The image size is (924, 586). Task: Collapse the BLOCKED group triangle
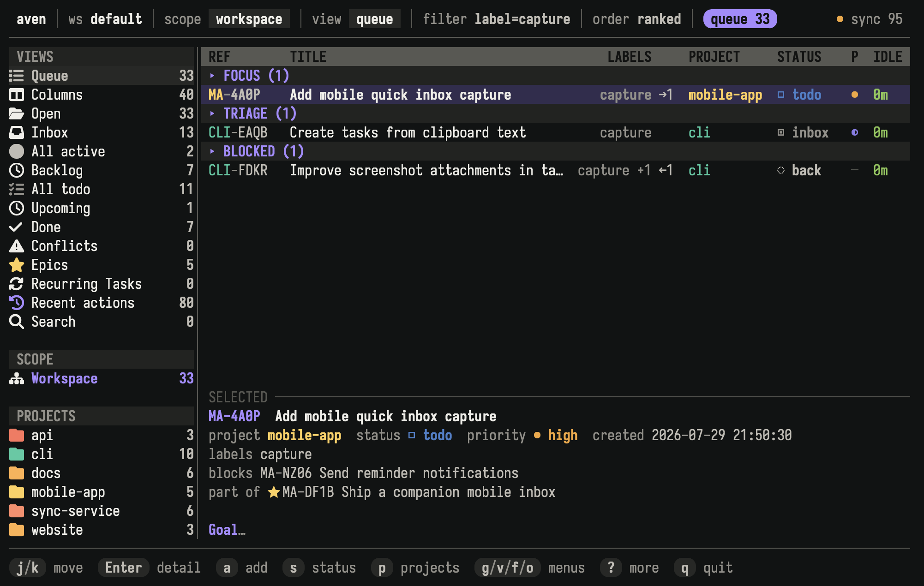212,151
